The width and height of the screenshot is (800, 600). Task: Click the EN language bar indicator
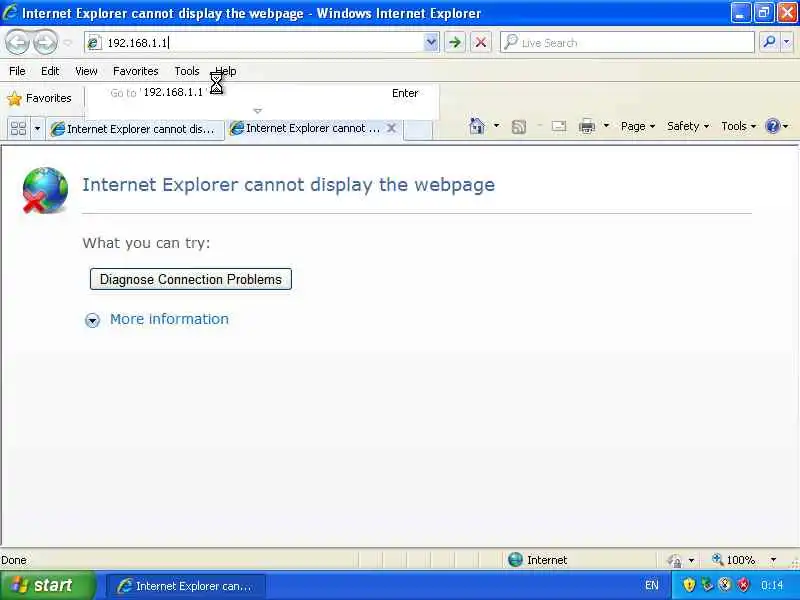(652, 585)
